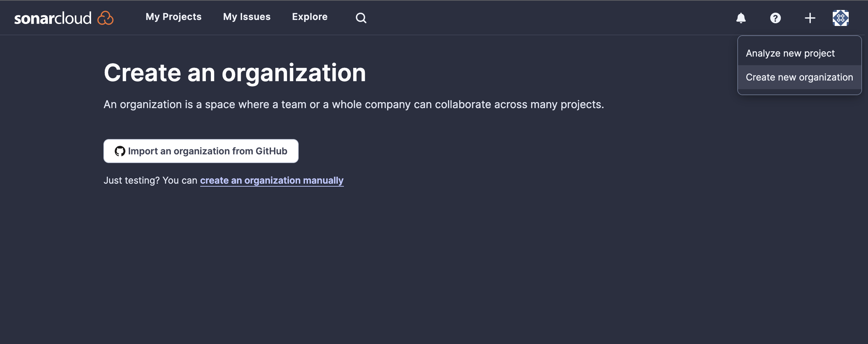Collapse the open create dropdown via the plus
This screenshot has width=868, height=344.
[809, 18]
